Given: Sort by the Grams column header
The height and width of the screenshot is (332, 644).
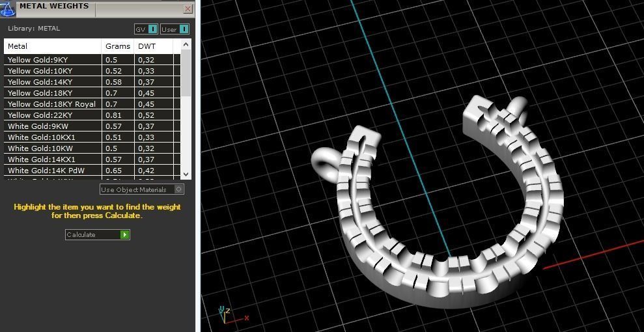Looking at the screenshot, I should pos(118,46).
